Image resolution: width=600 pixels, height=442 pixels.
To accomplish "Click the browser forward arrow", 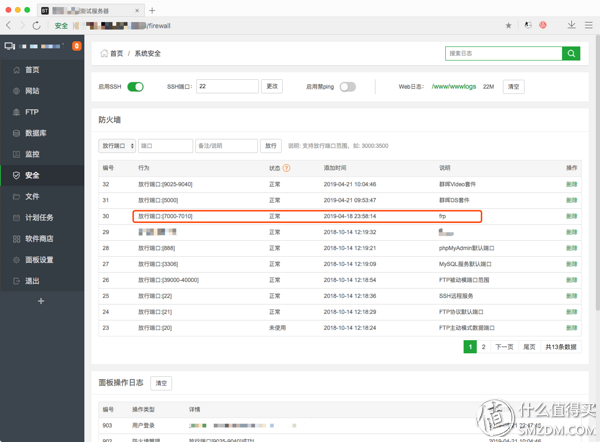I will [23, 25].
